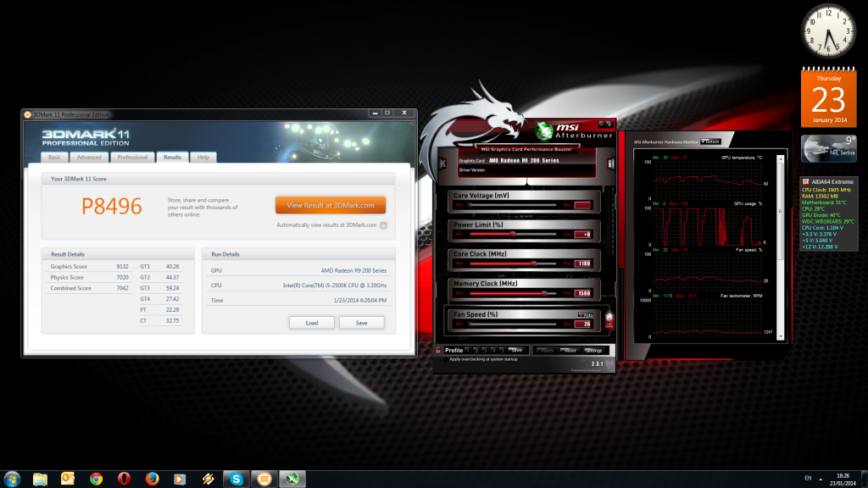This screenshot has width=868, height=488.
Task: Click the Load button in Run Details
Action: click(312, 323)
